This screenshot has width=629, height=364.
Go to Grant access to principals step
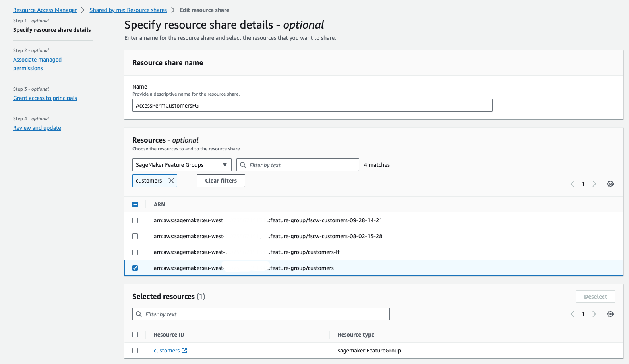(x=45, y=98)
